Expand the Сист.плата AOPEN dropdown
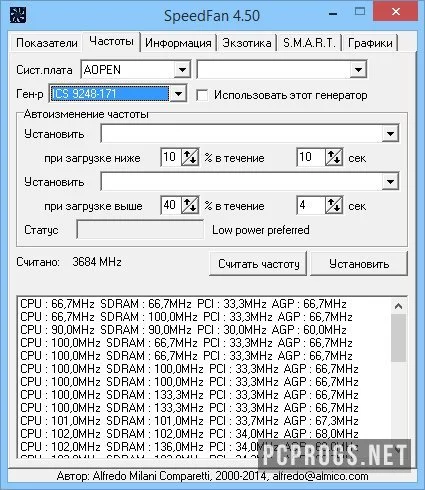The width and height of the screenshot is (425, 490). click(x=182, y=70)
